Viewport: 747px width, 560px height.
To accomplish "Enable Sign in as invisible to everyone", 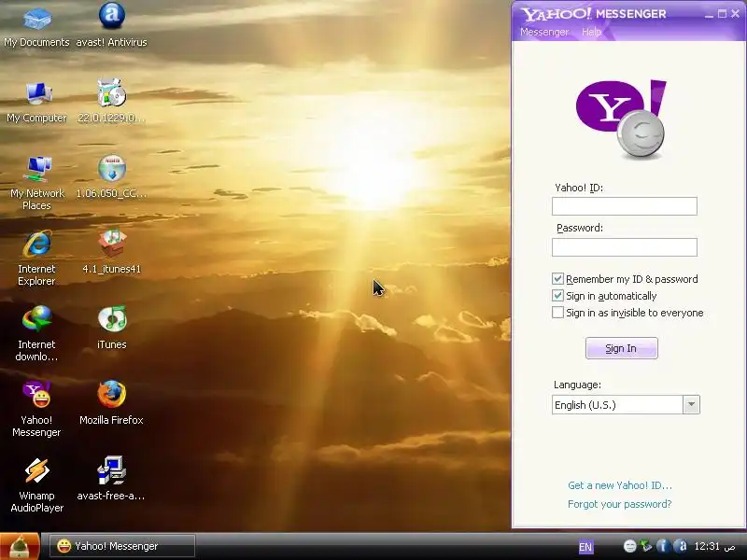I will (557, 313).
